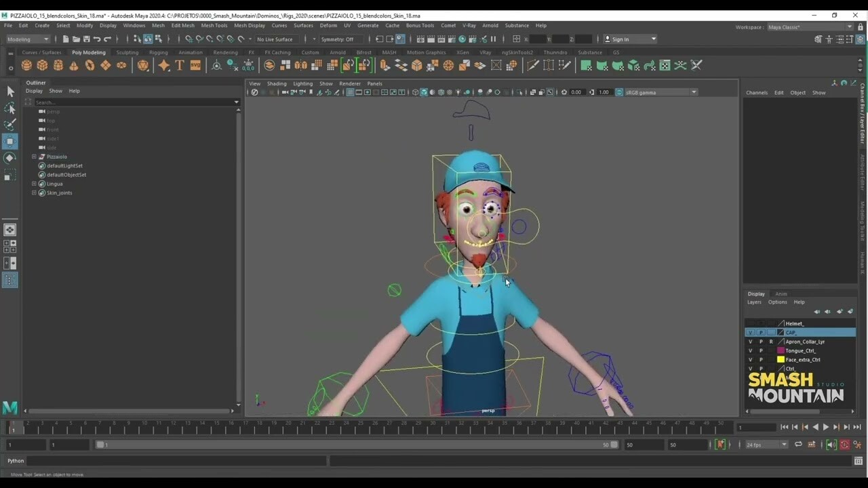Select the yellow color swatch of Face_extra_Ctrl layer

tap(781, 359)
